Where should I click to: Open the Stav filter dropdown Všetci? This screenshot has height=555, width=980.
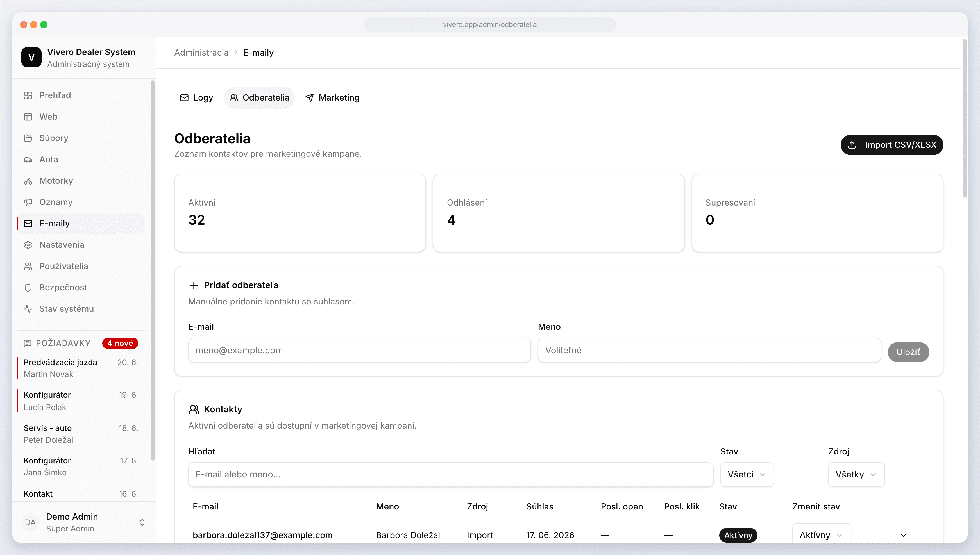[747, 475]
